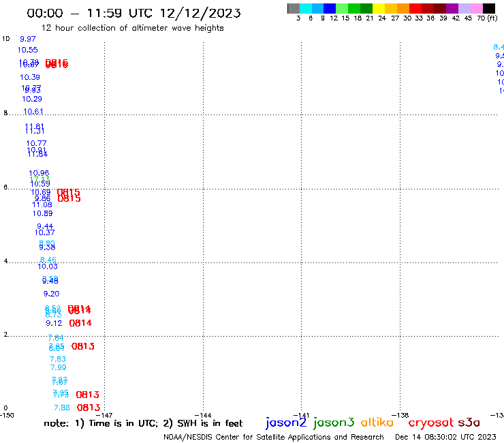Click the bottom wave height value 7.88
This screenshot has height=443, width=504.
[x=62, y=408]
